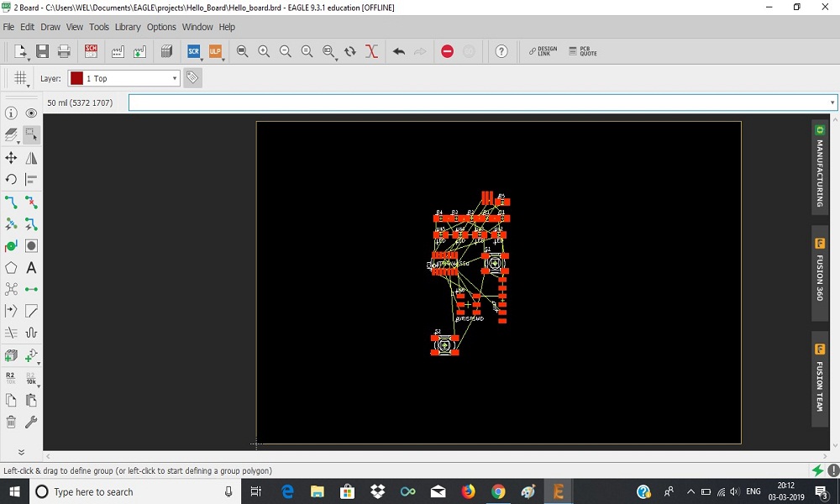This screenshot has width=840, height=504.
Task: Select the Route airwire tool
Action: tap(11, 202)
